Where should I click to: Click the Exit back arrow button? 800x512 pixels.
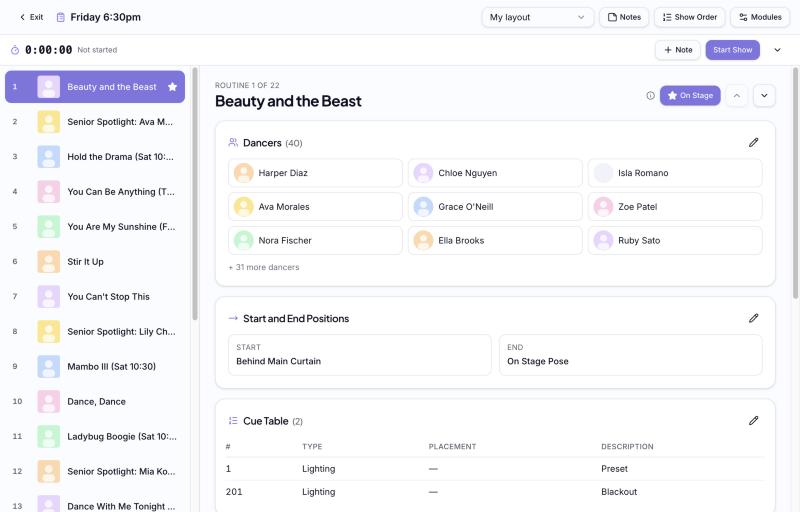click(31, 17)
